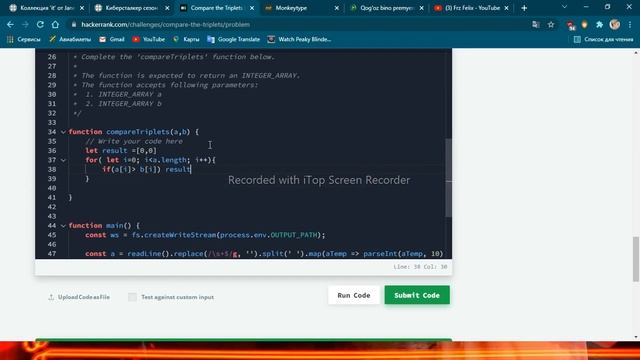Image resolution: width=640 pixels, height=360 pixels.
Task: Open a new browser tab with plus
Action: (x=524, y=8)
